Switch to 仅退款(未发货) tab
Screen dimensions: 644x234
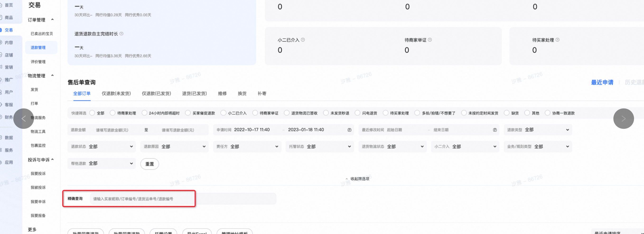point(116,94)
